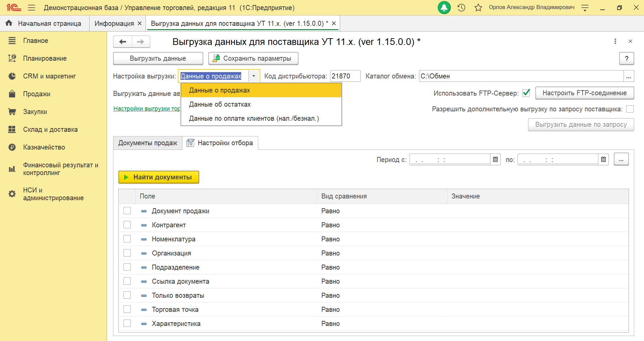644x341 pixels.
Task: Check the Характеристика filter row
Action: point(127,323)
